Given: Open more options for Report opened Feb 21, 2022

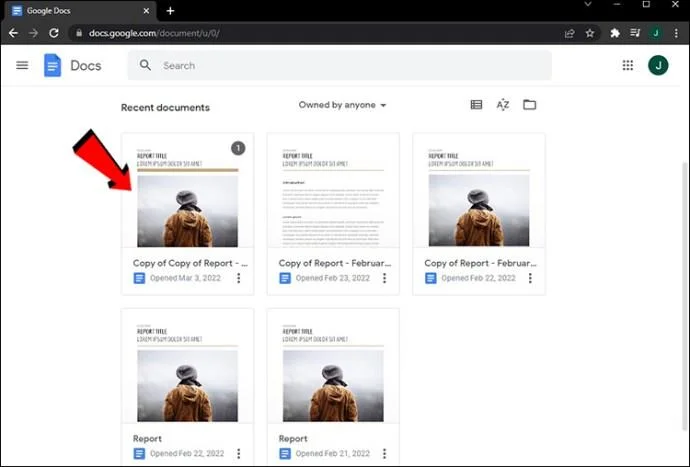Looking at the screenshot, I should pos(384,453).
